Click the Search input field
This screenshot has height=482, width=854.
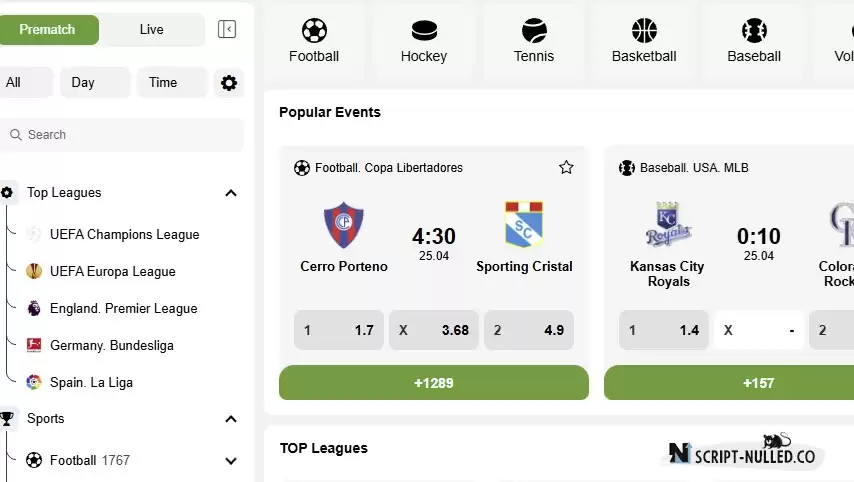[122, 135]
